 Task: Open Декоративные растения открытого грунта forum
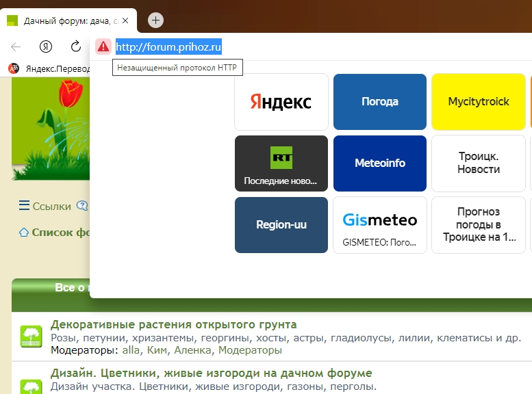click(x=173, y=324)
